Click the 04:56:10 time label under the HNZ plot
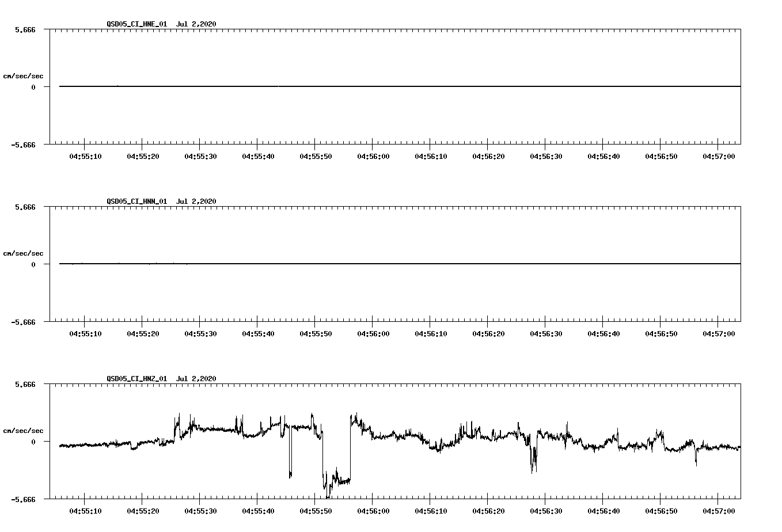 click(431, 511)
